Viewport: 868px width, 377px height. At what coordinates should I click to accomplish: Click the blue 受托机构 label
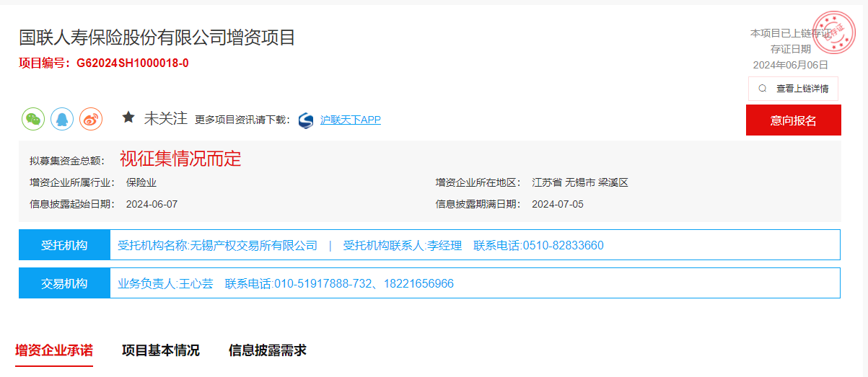[x=64, y=245]
